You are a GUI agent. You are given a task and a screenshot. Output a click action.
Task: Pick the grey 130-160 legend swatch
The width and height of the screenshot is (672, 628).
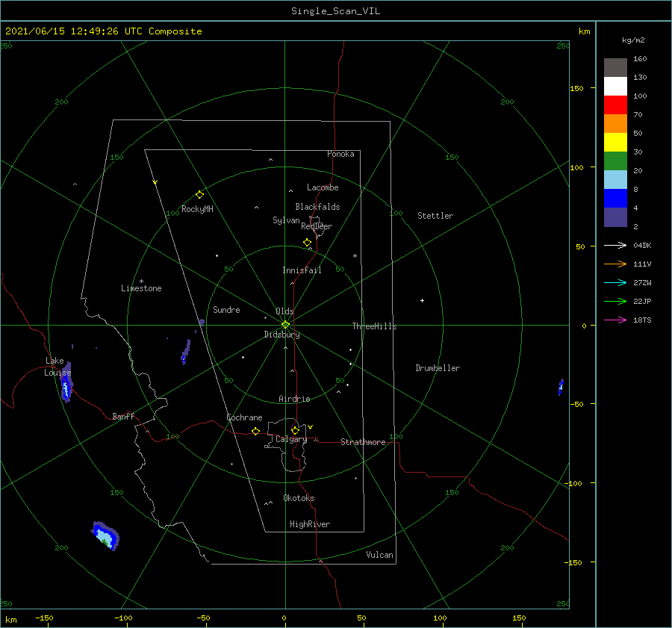click(x=615, y=68)
